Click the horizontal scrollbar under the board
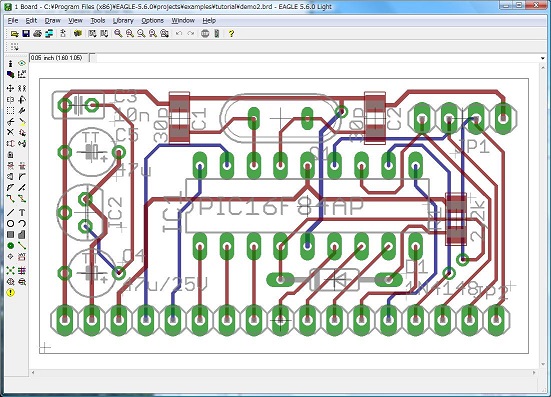The image size is (551, 397). click(284, 372)
